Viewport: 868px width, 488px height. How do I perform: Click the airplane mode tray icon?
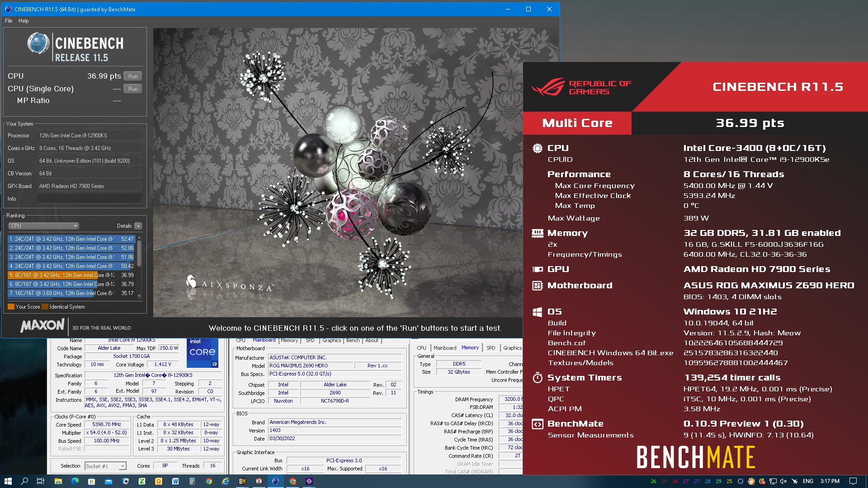pos(795,481)
